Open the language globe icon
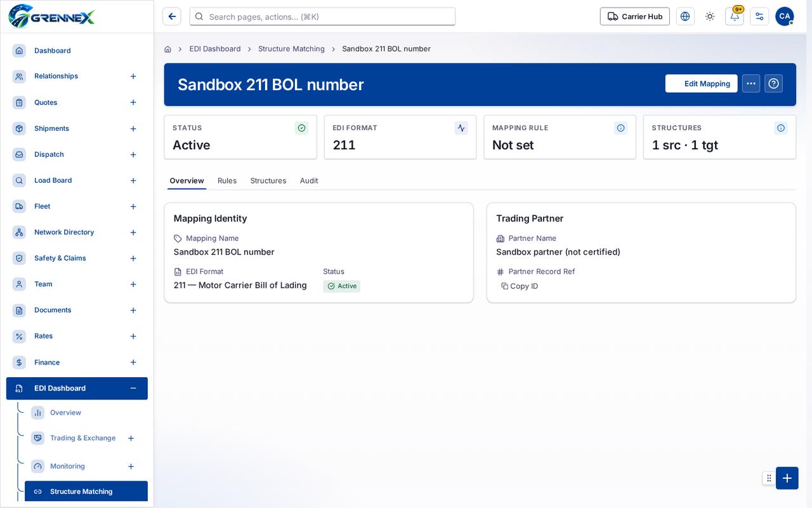 click(x=685, y=17)
